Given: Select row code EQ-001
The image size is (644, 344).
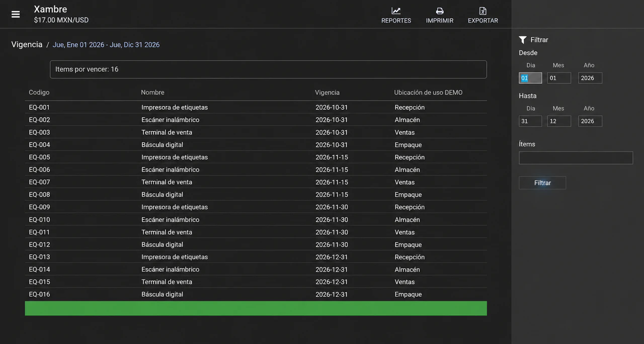Looking at the screenshot, I should (39, 107).
